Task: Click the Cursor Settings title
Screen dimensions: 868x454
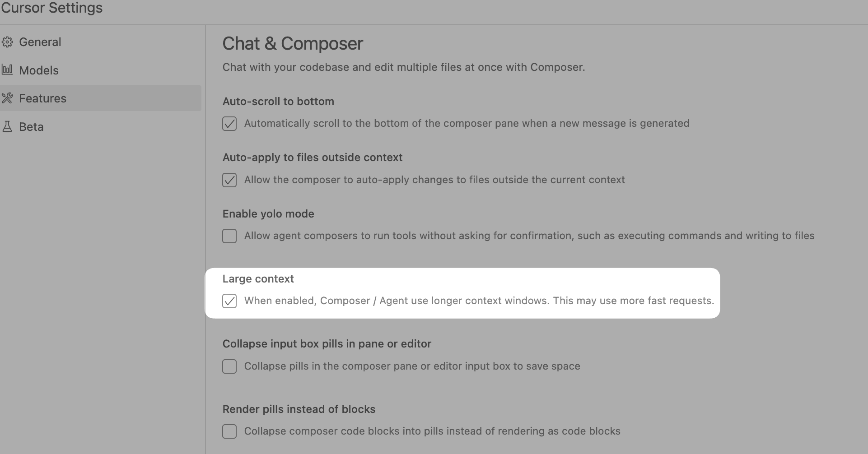Action: point(52,8)
